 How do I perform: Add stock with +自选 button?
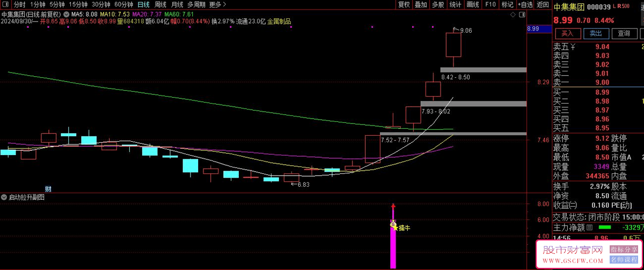click(x=525, y=4)
